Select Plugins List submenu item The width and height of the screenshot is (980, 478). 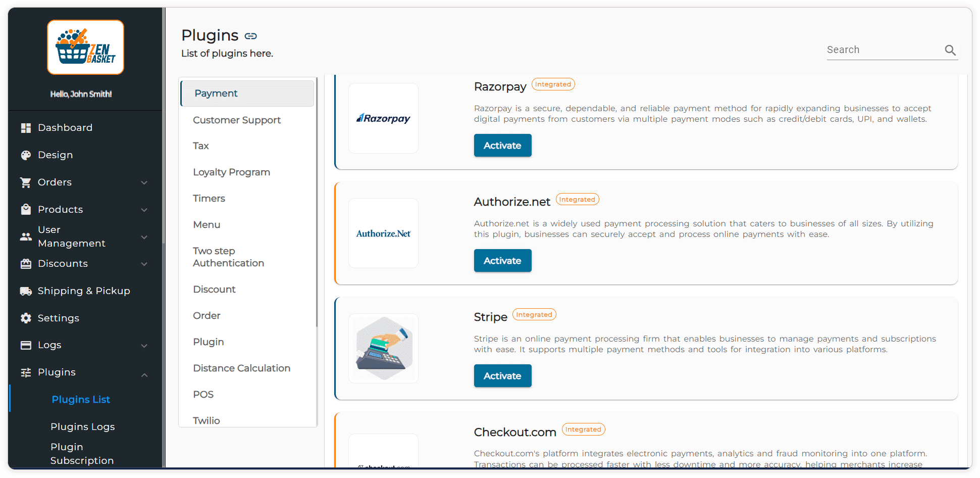click(81, 400)
